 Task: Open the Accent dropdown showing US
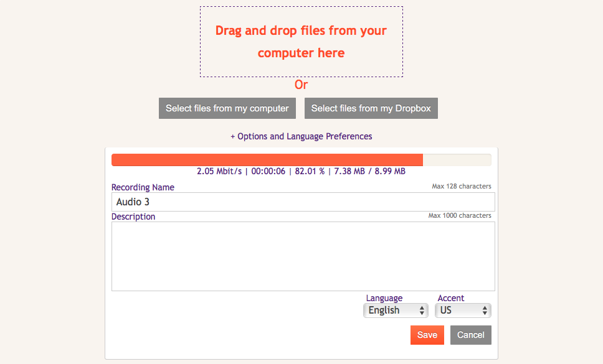(464, 310)
